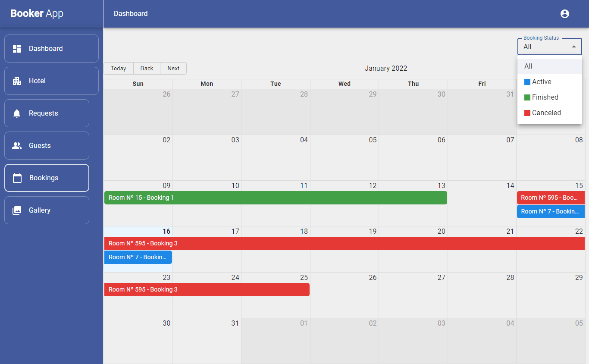Open green Room Nº 15 - Booking 1 event
This screenshot has width=589, height=364.
pos(276,198)
